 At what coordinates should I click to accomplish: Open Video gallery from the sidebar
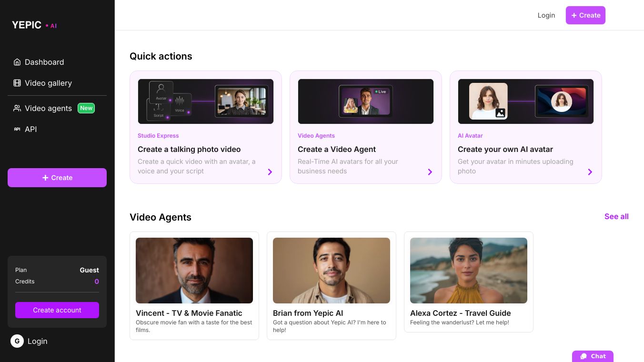[48, 83]
